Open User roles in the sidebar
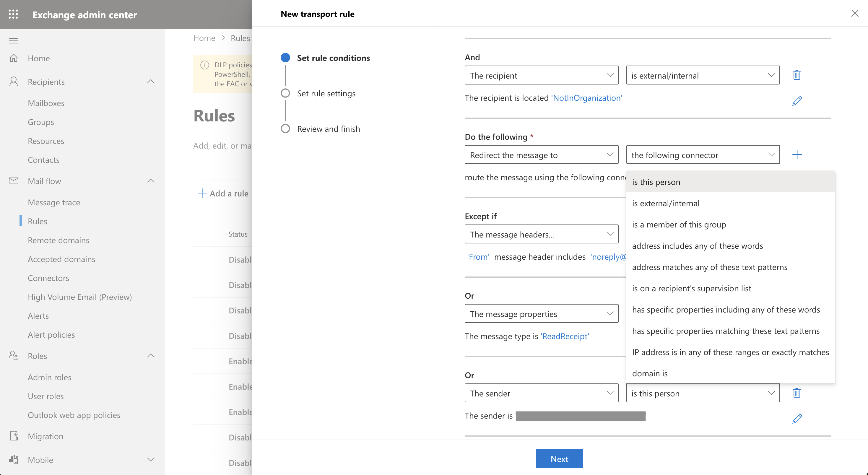The height and width of the screenshot is (475, 868). point(45,396)
